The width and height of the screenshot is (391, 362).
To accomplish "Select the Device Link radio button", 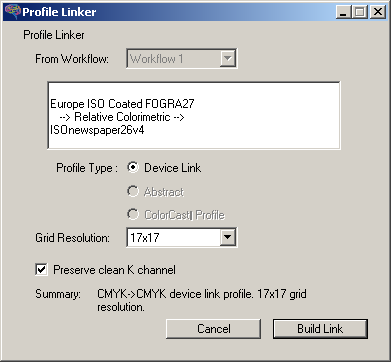I will coord(133,168).
